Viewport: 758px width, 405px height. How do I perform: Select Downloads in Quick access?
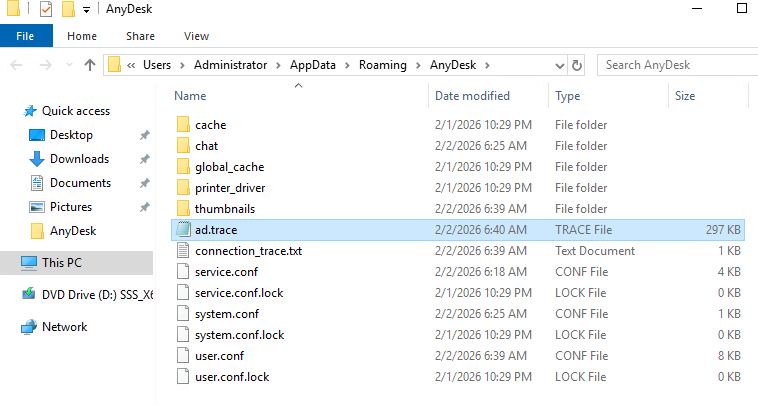pyautogui.click(x=79, y=159)
